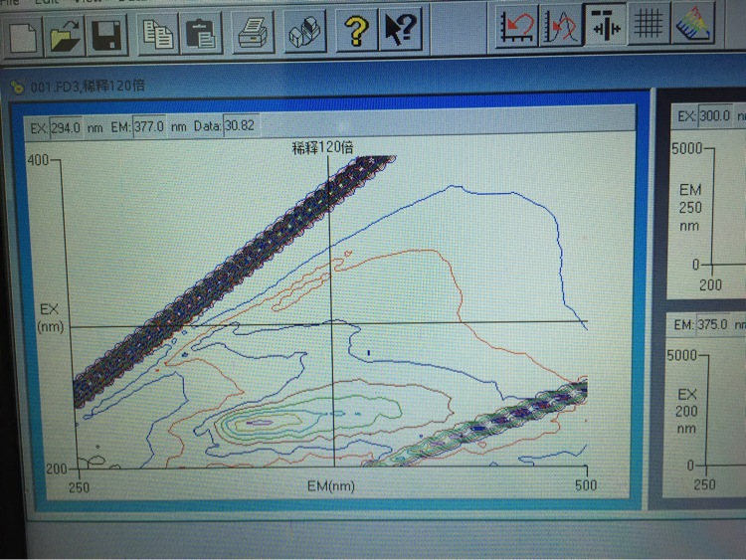Copy data using the copy pages icon
The height and width of the screenshot is (560, 746).
(159, 33)
